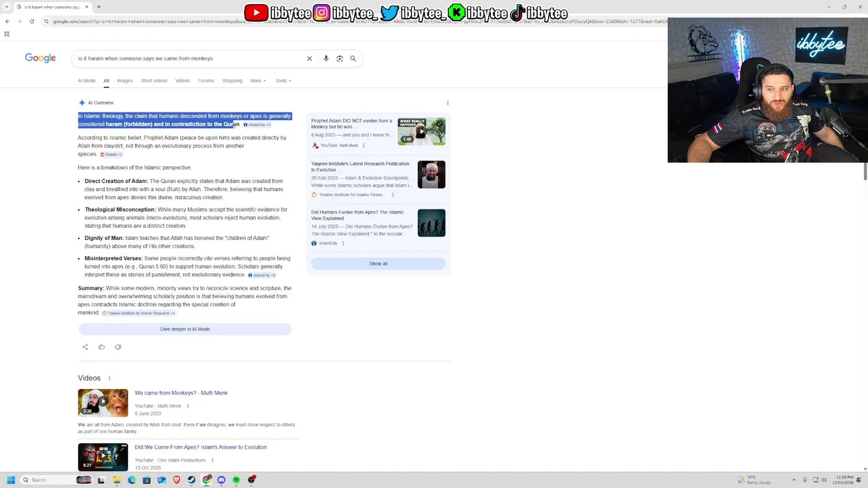Open 'Prophet Adam DID NOT evolve' source link
Screen dimensions: 868x488
[351, 124]
